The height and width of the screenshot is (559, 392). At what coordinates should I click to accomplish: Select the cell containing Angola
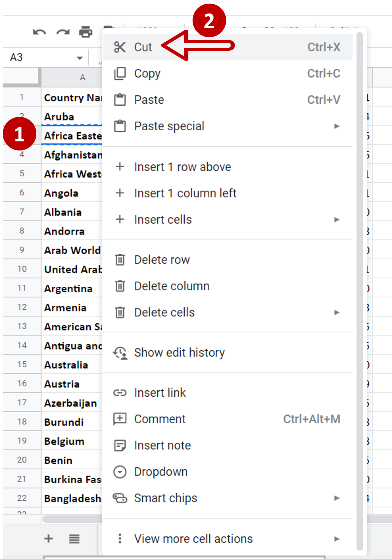[x=72, y=193]
